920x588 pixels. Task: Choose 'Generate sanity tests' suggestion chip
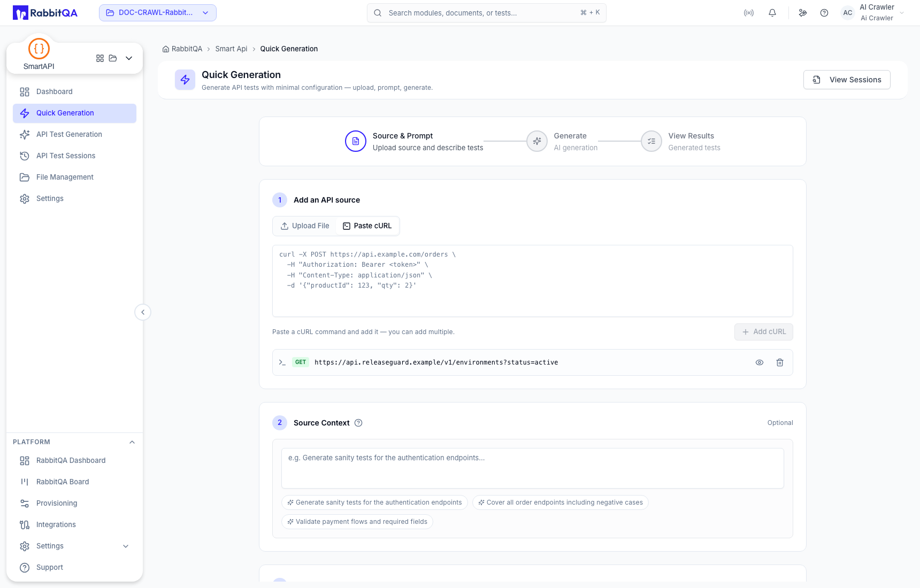pos(374,502)
